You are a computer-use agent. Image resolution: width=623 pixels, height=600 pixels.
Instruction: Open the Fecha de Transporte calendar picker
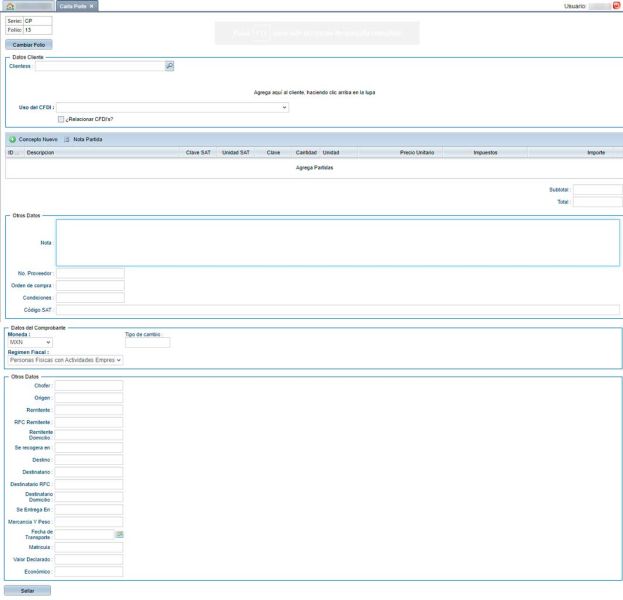tap(118, 535)
